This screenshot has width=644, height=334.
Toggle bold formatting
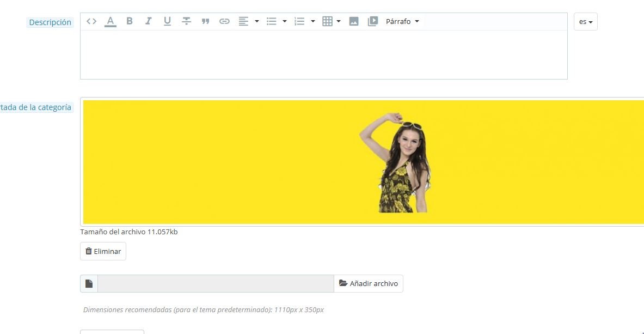click(130, 21)
